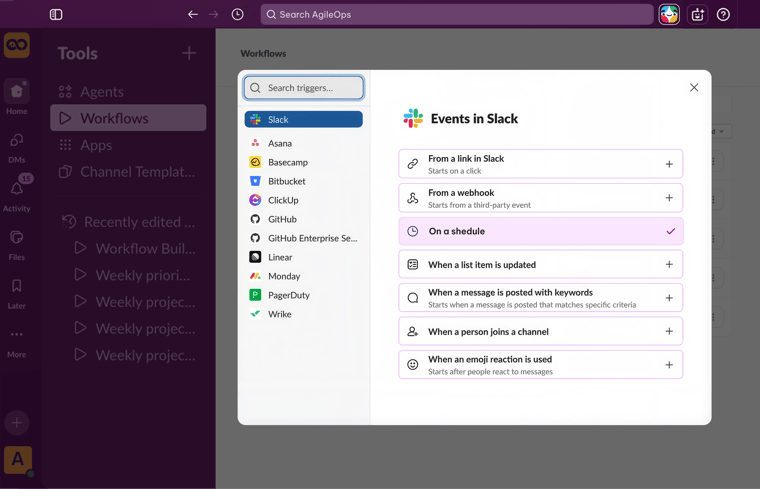Screen dimensions: 760x489
Task: Choose When a person joins a channel
Action: click(540, 331)
